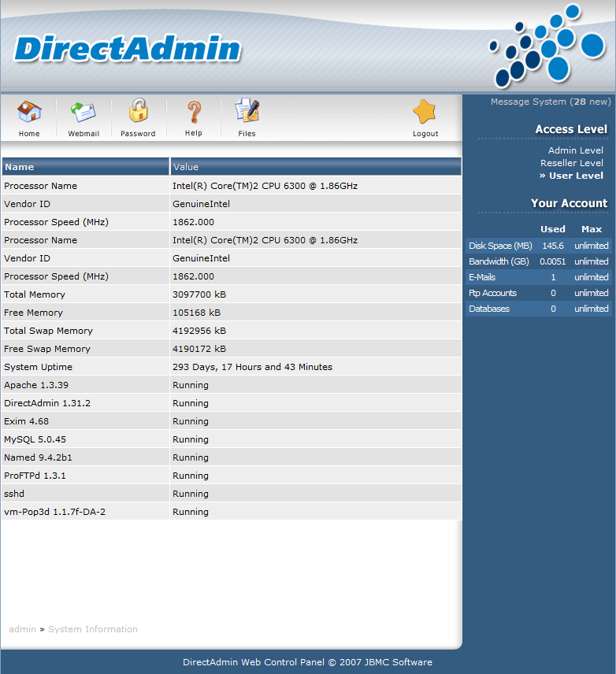
Task: Switch to Admin Level access
Action: click(x=576, y=150)
